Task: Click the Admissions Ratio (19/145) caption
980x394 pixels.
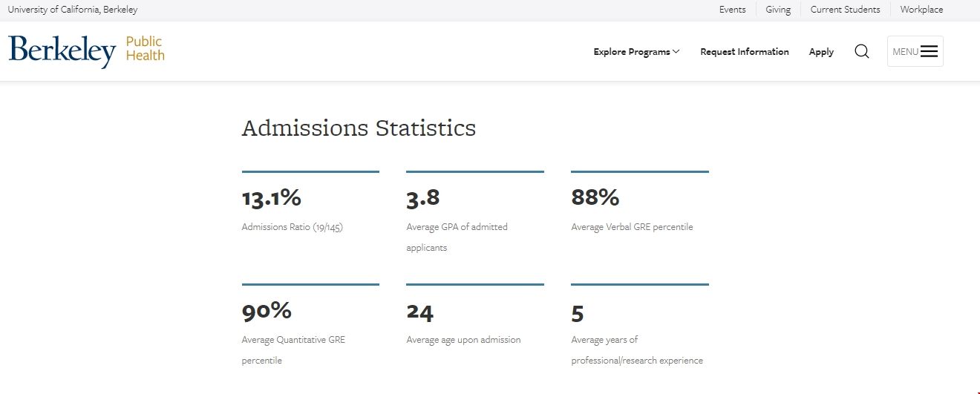Action: pos(293,227)
